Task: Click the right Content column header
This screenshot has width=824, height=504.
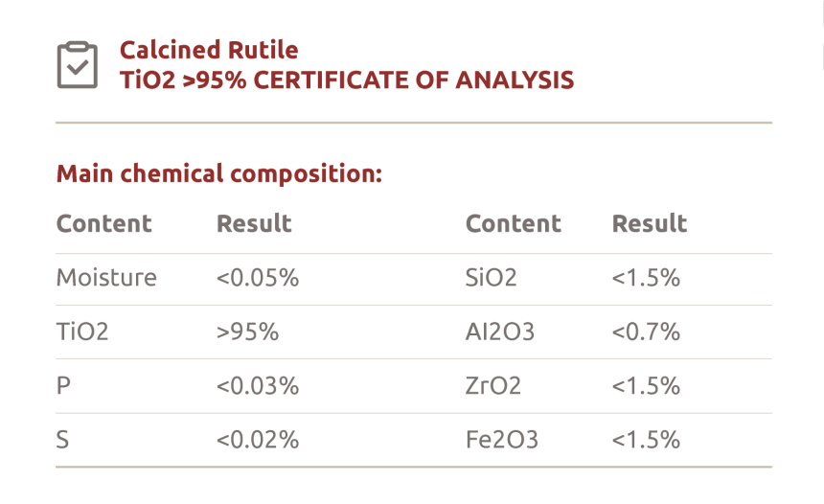Action: tap(514, 223)
